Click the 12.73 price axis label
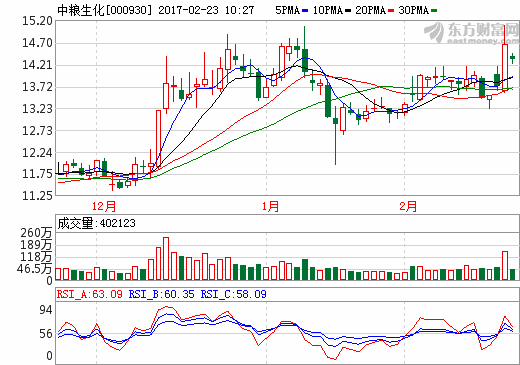This screenshot has height=365, width=520. pos(37,131)
